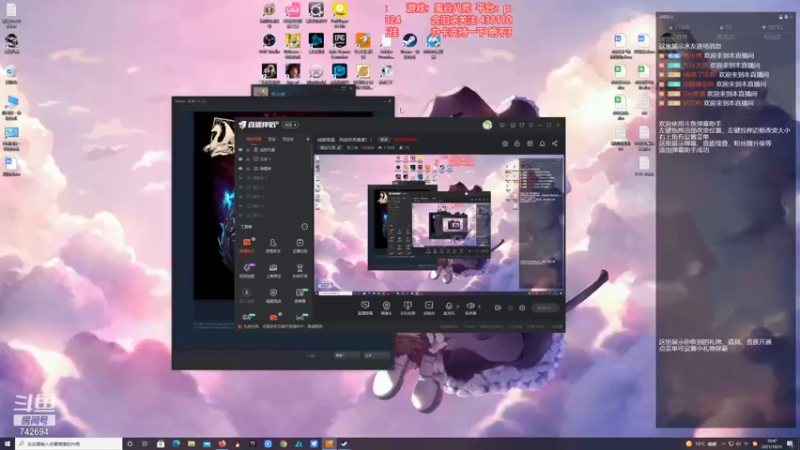The height and width of the screenshot is (450, 800).
Task: Open the person-icon tool in the toolbox's top row
Action: pyautogui.click(x=273, y=244)
